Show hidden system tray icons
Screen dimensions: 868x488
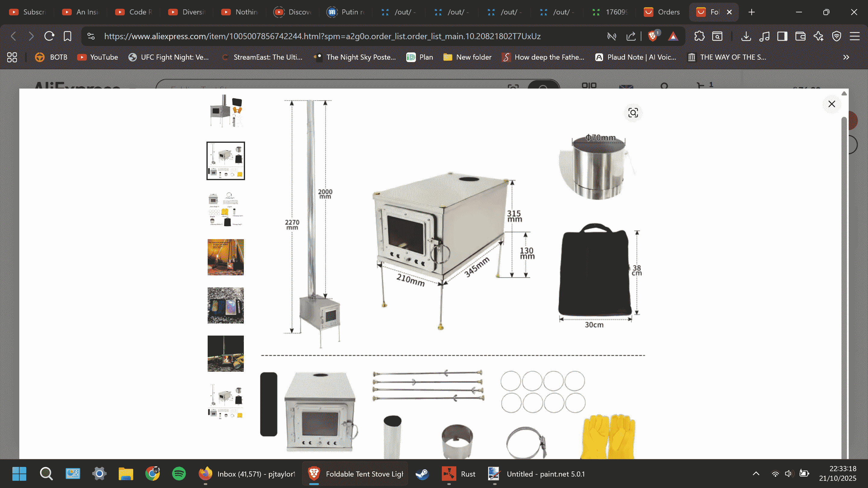(x=756, y=474)
